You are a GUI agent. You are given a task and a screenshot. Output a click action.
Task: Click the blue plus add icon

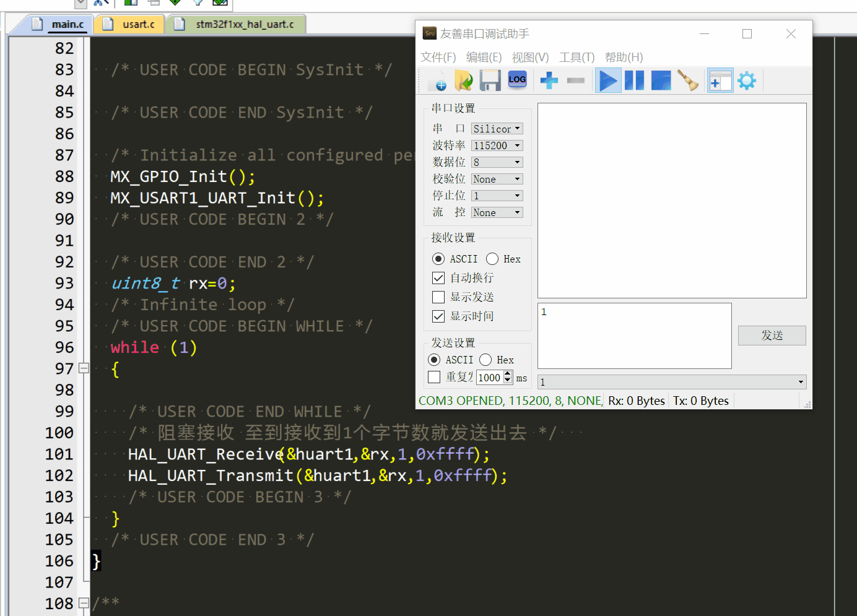[x=549, y=80]
